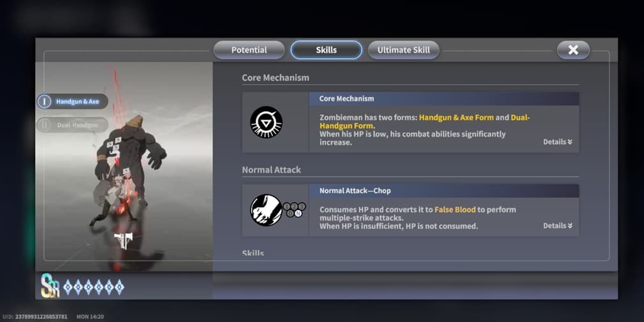Viewport: 644px width, 322px height.
Task: Switch to the Ultimate Skill tab
Action: pos(404,50)
